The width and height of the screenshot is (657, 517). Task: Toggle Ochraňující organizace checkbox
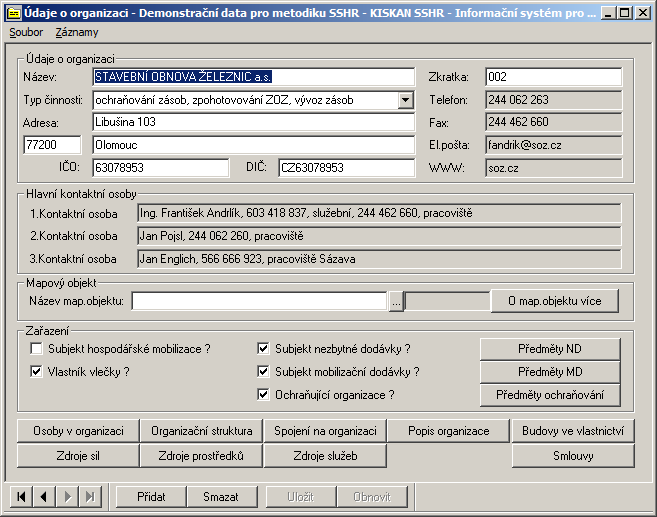coord(263,394)
